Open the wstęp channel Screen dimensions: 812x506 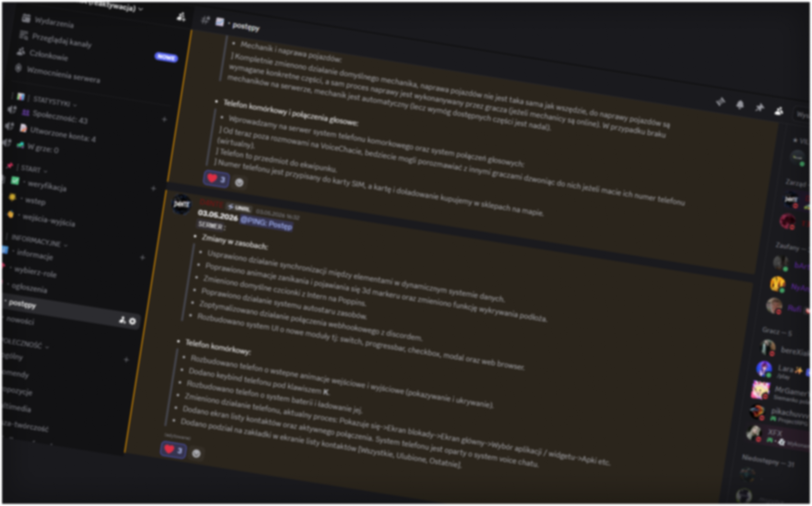[35, 201]
